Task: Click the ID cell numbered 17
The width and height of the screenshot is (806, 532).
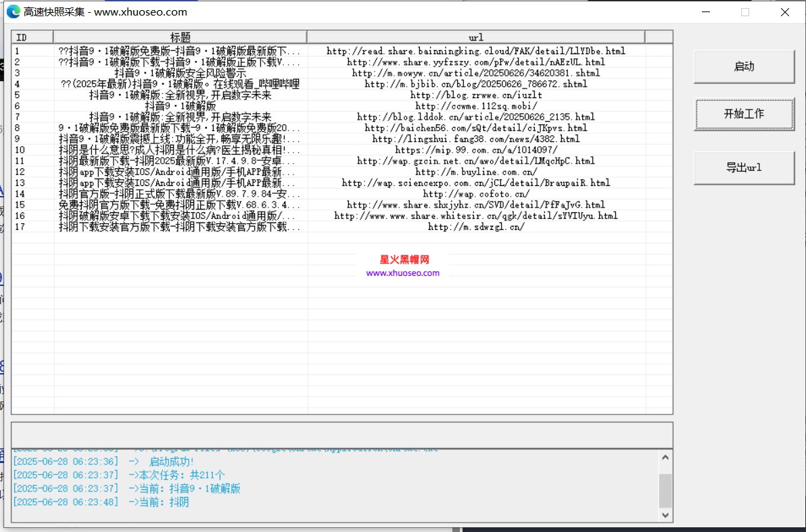Action: (x=20, y=226)
